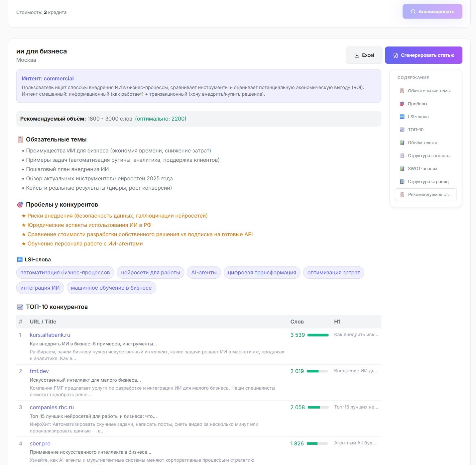
Task: Click H1 cell Агентный AI: буд...
Action: pos(355,443)
